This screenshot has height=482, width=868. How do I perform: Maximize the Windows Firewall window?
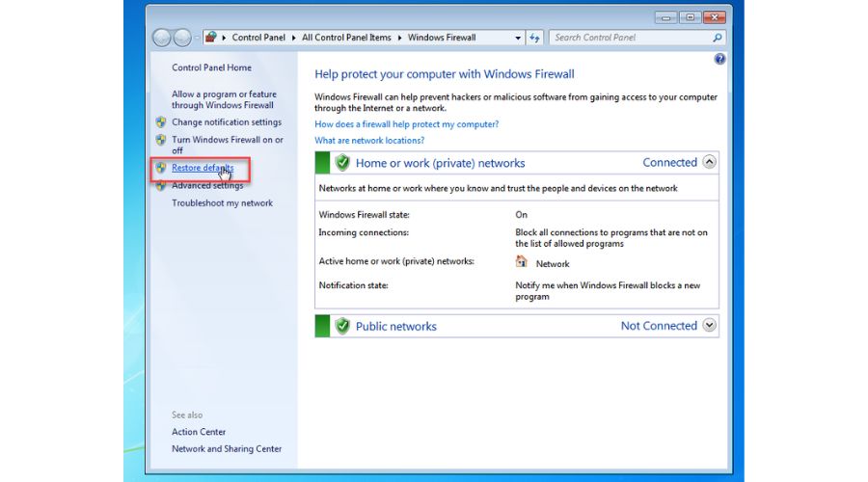[x=691, y=17]
